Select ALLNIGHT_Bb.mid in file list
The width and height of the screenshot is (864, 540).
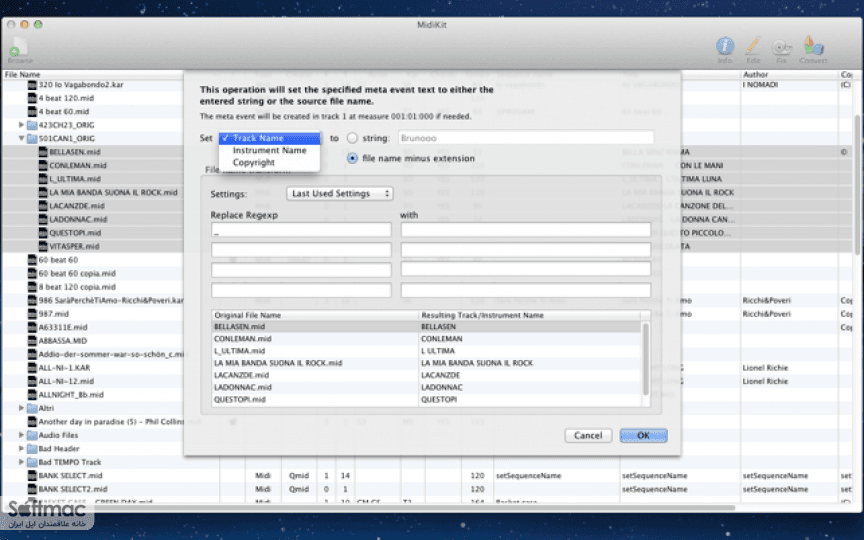click(x=71, y=395)
